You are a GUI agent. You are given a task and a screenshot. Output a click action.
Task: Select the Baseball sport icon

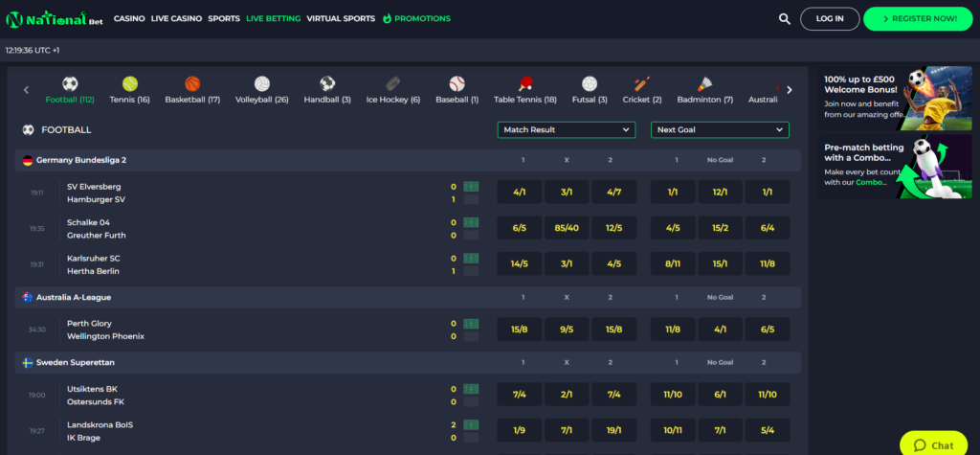click(457, 84)
